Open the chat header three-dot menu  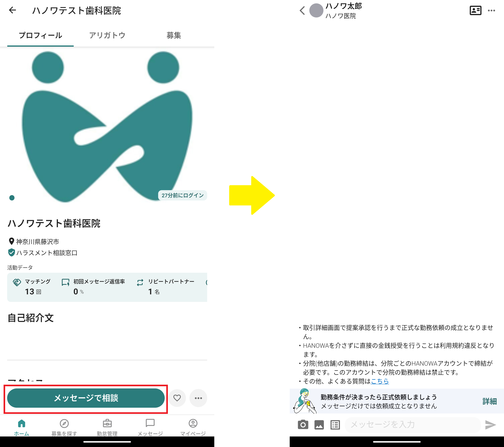[x=491, y=11]
